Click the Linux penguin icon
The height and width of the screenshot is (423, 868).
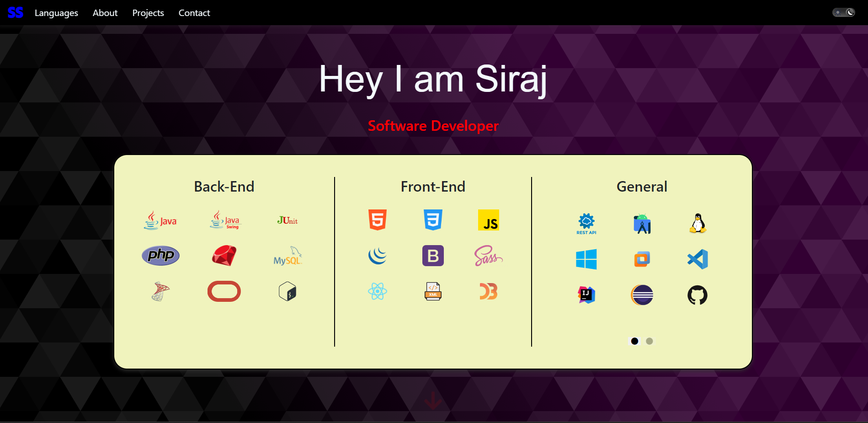coord(698,224)
